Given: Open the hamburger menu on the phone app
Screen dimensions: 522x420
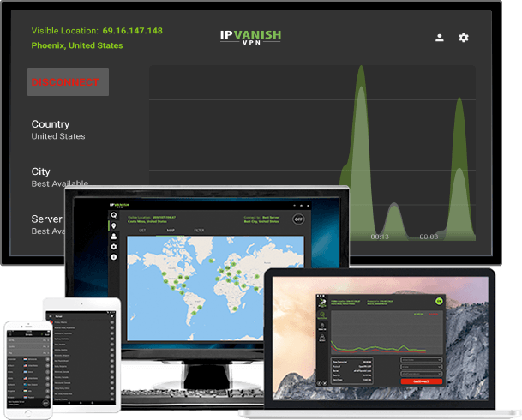Looking at the screenshot, I should [10, 335].
